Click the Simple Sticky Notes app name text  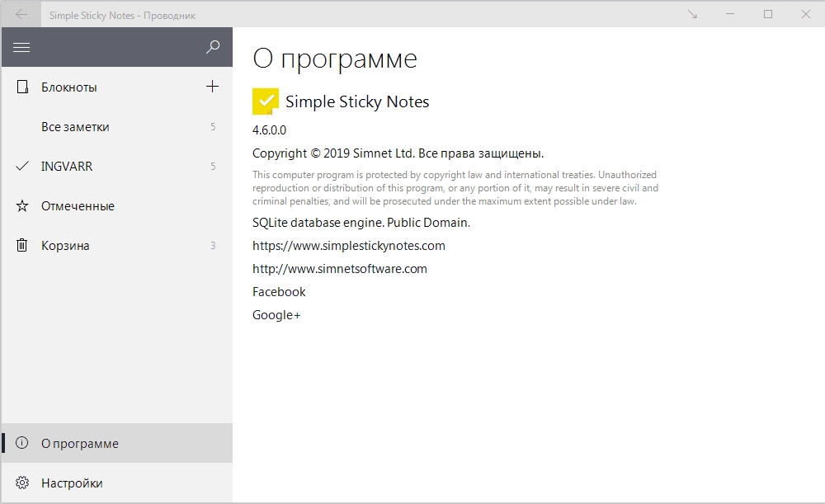357,101
